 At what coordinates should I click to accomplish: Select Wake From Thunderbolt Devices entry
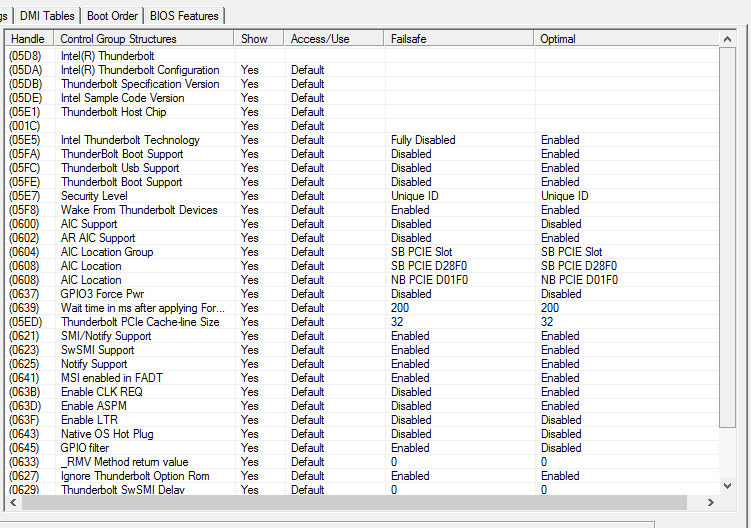point(139,210)
